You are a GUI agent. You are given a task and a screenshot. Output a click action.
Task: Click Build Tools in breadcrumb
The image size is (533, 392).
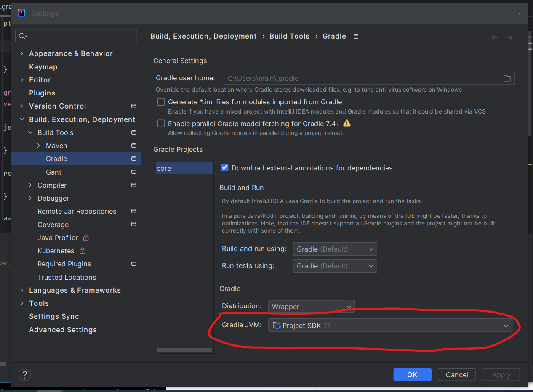[x=289, y=36]
